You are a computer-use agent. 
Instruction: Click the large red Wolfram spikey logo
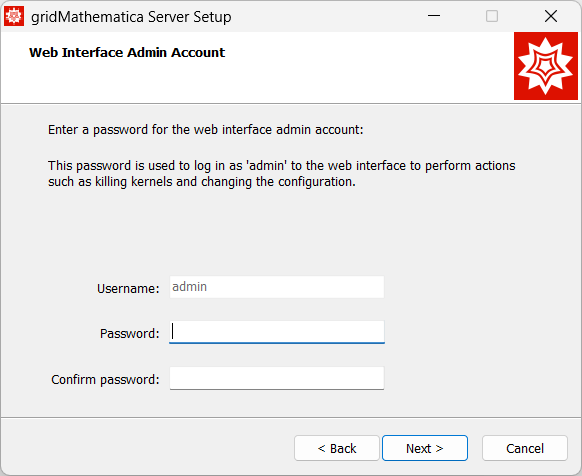point(546,66)
